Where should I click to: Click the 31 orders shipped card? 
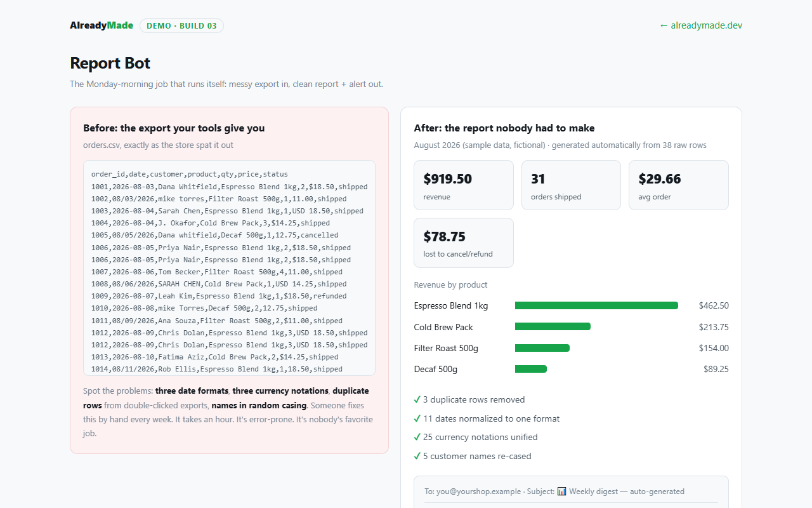571,185
